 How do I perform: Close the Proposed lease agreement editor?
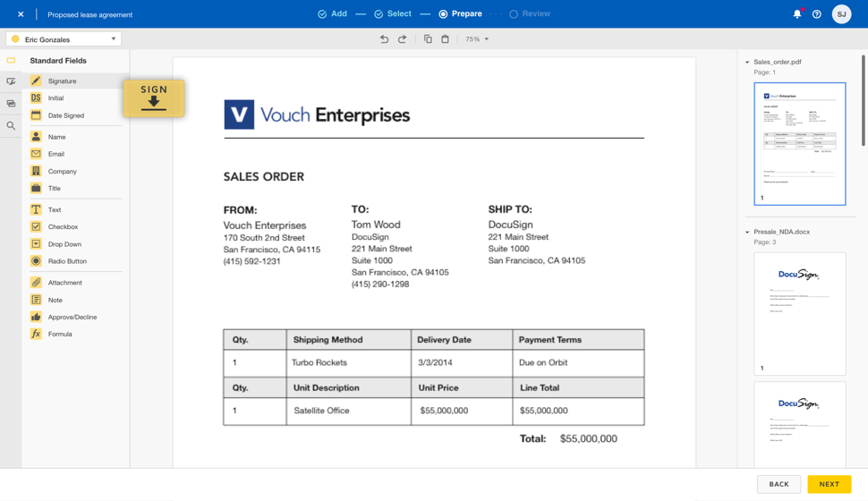click(21, 14)
